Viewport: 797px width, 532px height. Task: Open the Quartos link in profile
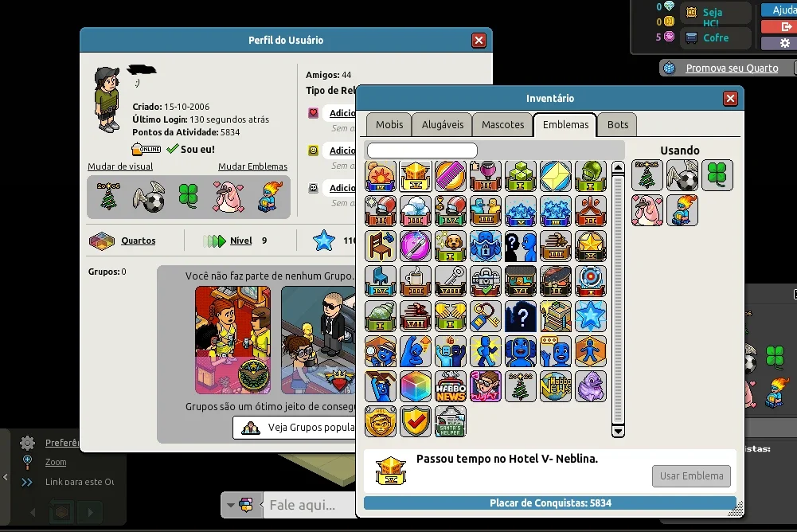139,241
